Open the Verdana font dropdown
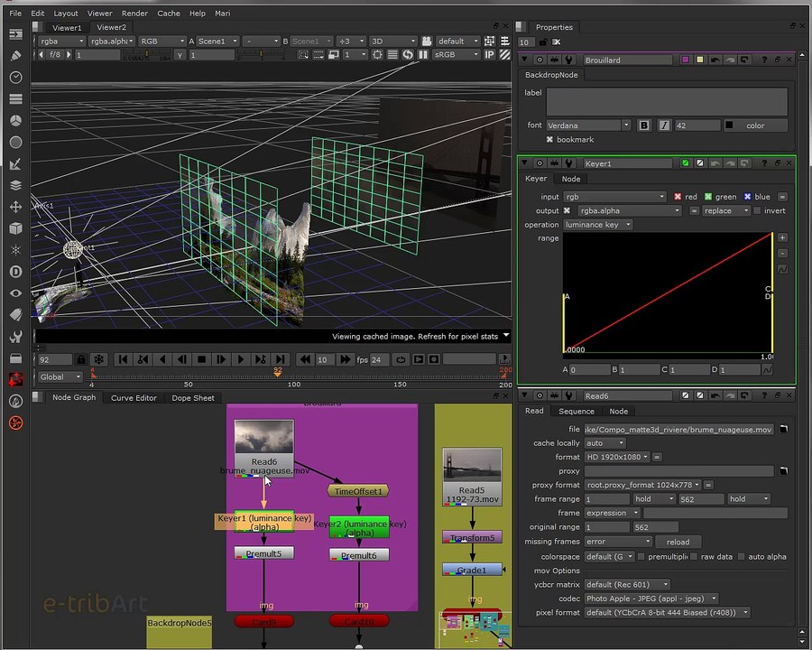The width and height of the screenshot is (812, 650). pos(587,125)
